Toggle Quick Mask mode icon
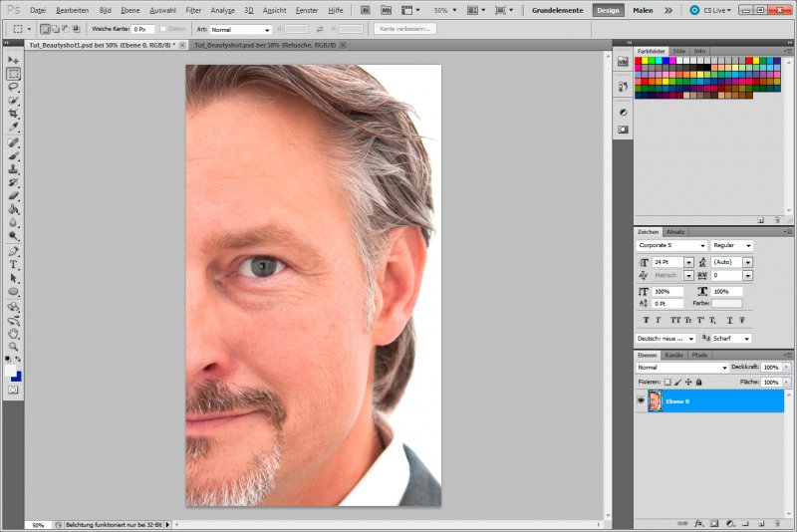The image size is (797, 532). click(x=13, y=390)
